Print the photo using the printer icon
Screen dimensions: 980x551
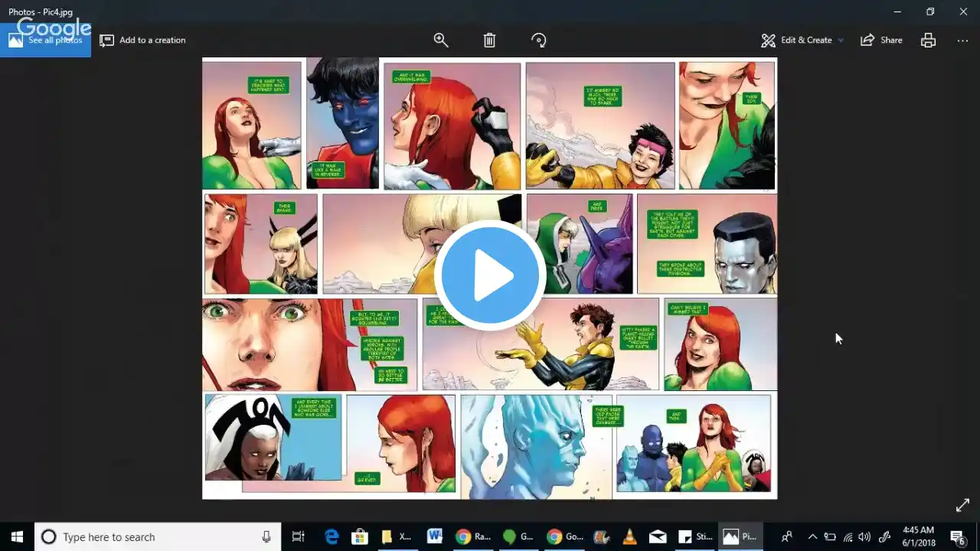click(928, 41)
